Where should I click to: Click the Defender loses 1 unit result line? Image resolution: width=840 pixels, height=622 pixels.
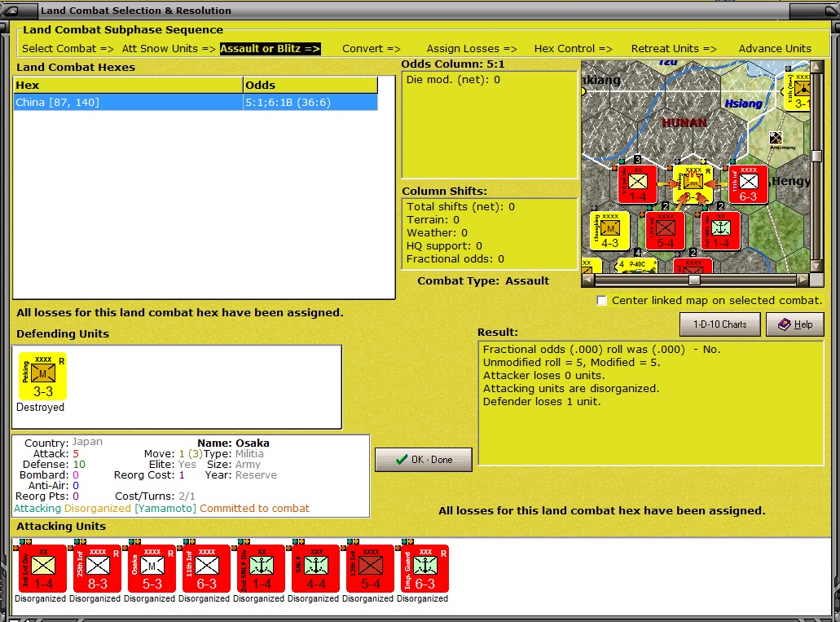pos(542,402)
